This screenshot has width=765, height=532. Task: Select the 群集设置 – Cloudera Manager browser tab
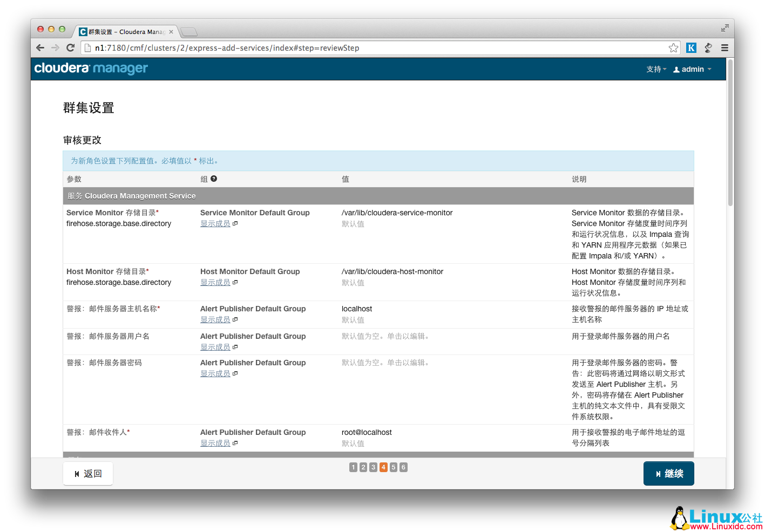pyautogui.click(x=124, y=31)
